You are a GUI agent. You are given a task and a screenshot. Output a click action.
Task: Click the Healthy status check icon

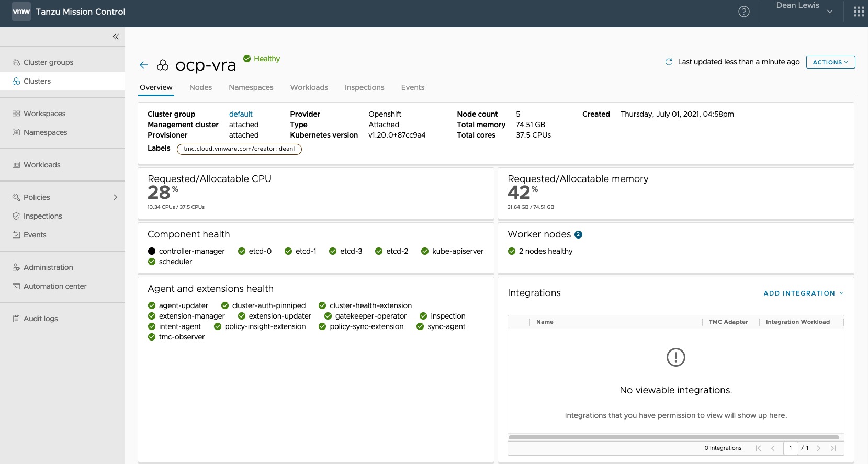pyautogui.click(x=247, y=59)
